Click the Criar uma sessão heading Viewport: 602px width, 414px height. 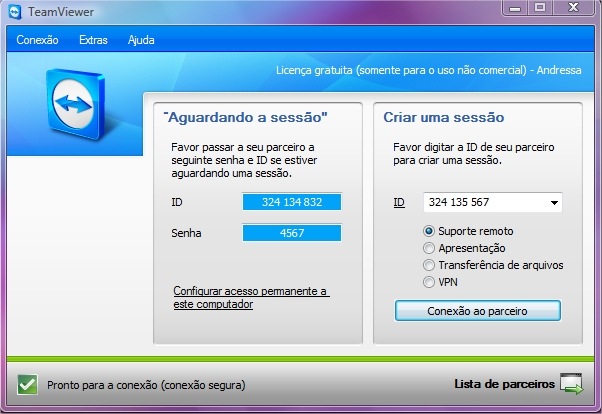[443, 118]
